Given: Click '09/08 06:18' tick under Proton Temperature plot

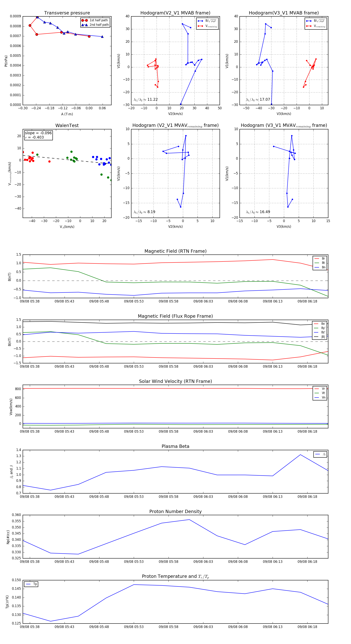Looking at the screenshot, I should pos(307,627).
